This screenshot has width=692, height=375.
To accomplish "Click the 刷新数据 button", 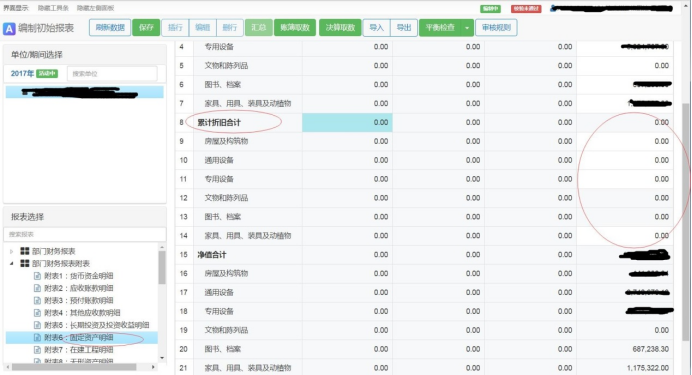I will point(110,28).
